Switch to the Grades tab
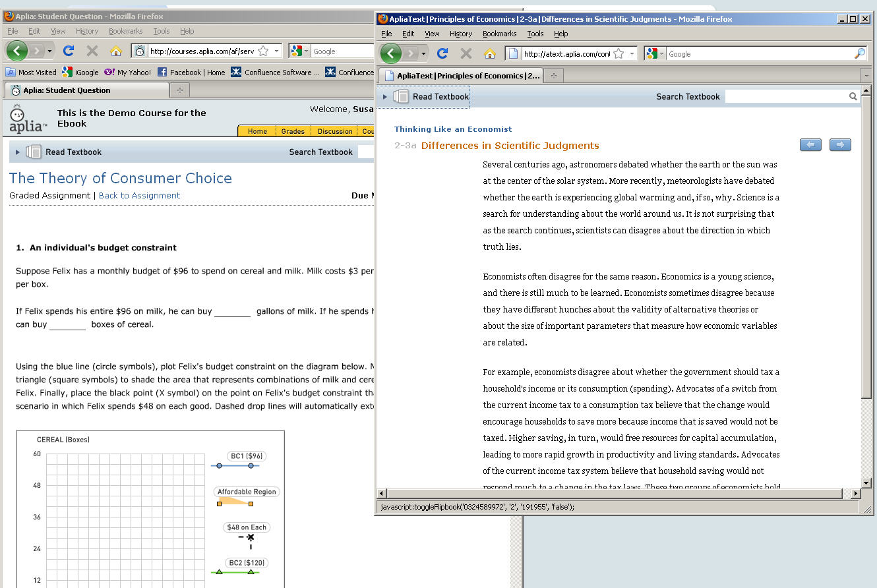The image size is (877, 588). pyautogui.click(x=292, y=131)
